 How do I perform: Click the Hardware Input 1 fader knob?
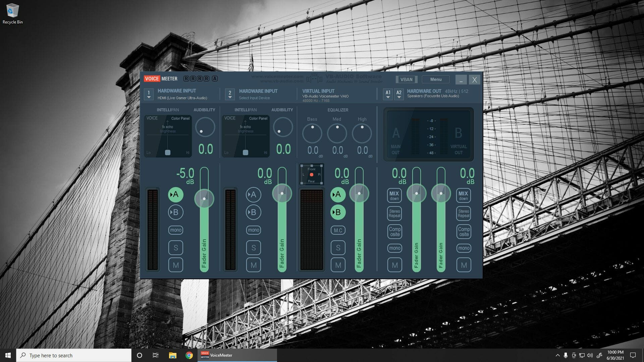coord(204,199)
